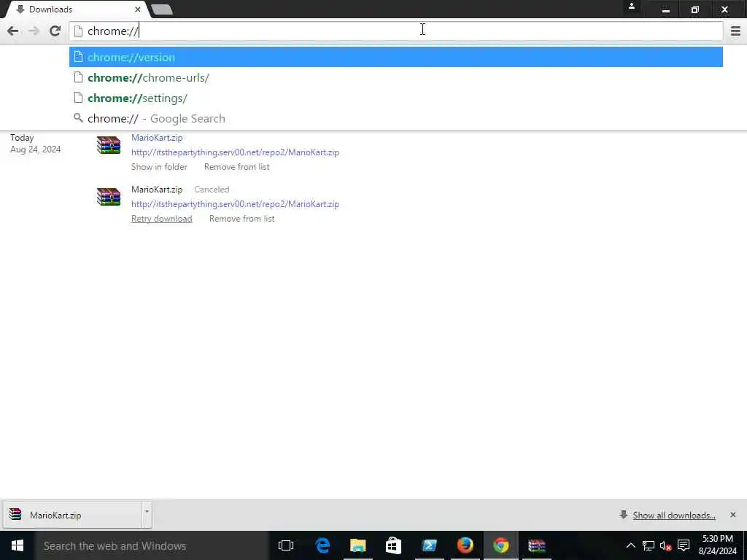Remove the canceled MarioKart.zip from list

pyautogui.click(x=241, y=219)
